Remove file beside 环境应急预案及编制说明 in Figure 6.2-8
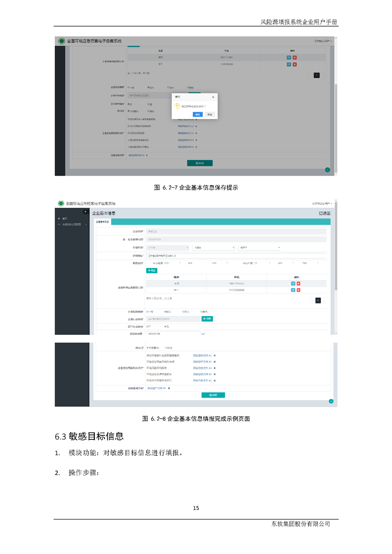 [x=214, y=362]
